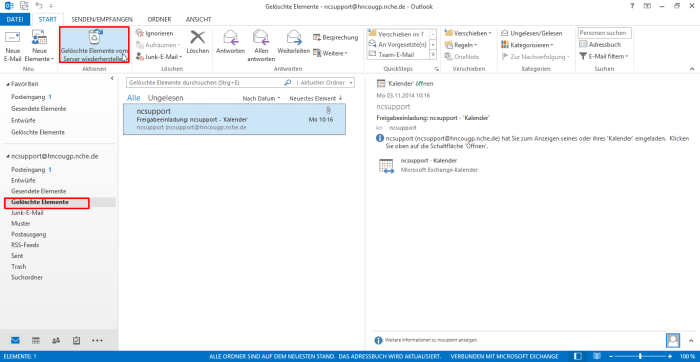Switch to People view in navigation bar
The image size is (700, 362).
(56, 341)
